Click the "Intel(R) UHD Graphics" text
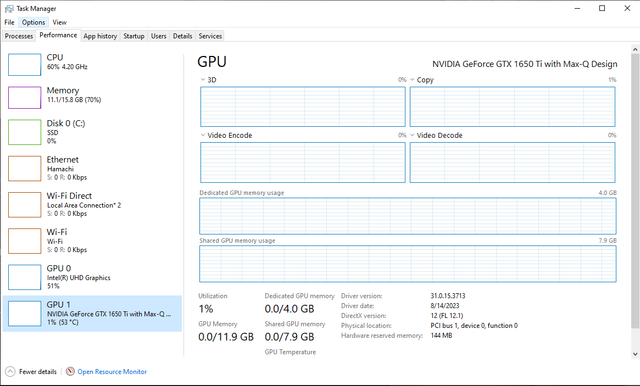640x386 pixels. coord(79,278)
